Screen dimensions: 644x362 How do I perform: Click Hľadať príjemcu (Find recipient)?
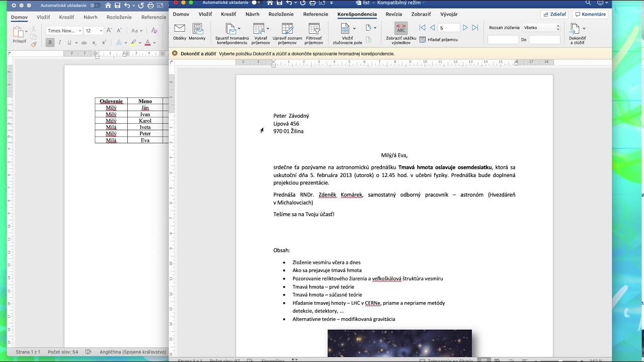(x=439, y=40)
